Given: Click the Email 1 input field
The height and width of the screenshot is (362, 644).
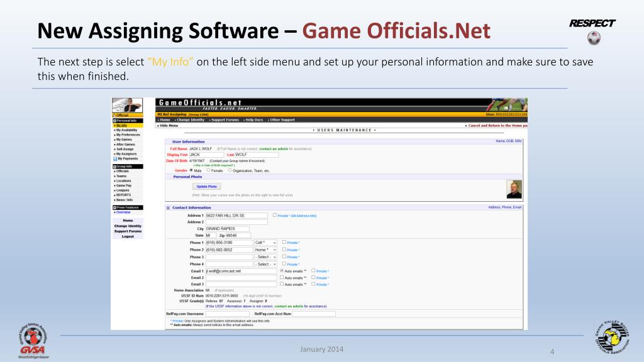Looking at the screenshot, I should click(241, 271).
